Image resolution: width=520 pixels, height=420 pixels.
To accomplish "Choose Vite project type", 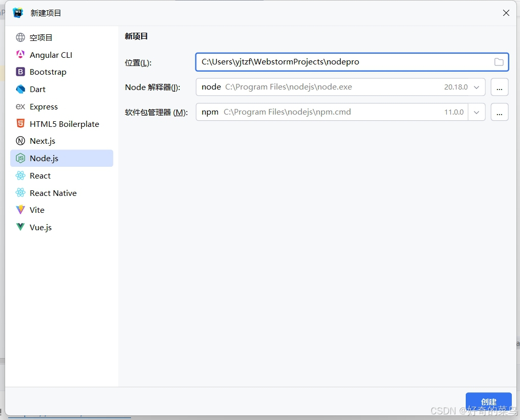I will [x=62, y=210].
